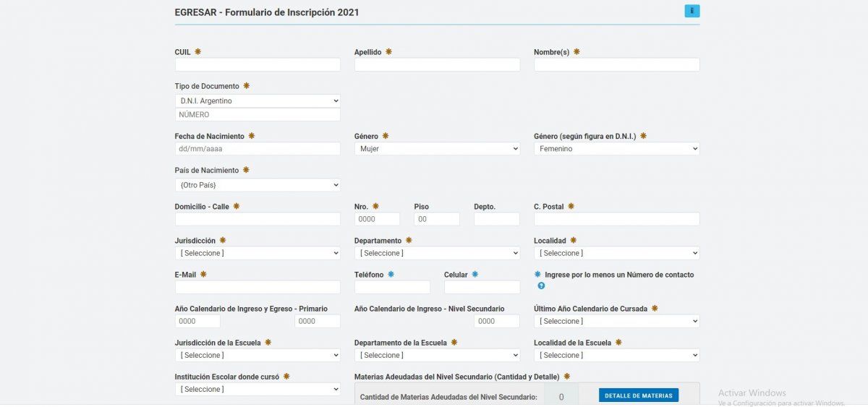Click the E-Mail input field
868x407 pixels.
[x=258, y=287]
